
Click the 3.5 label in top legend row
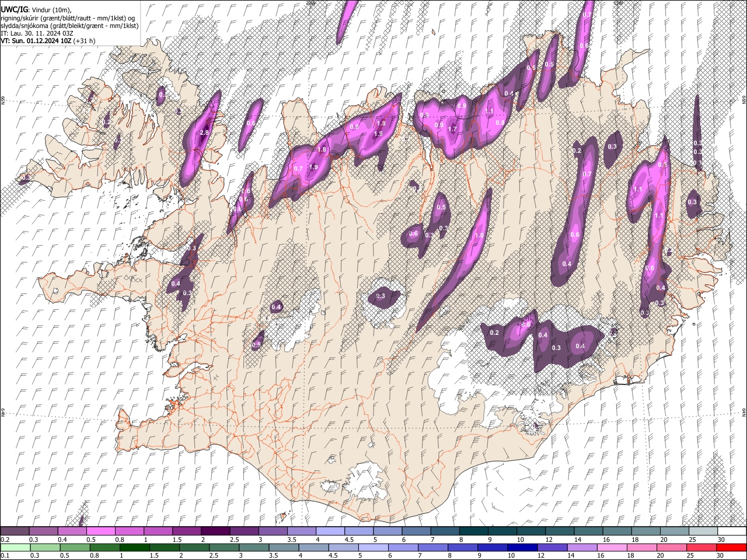coord(291,540)
